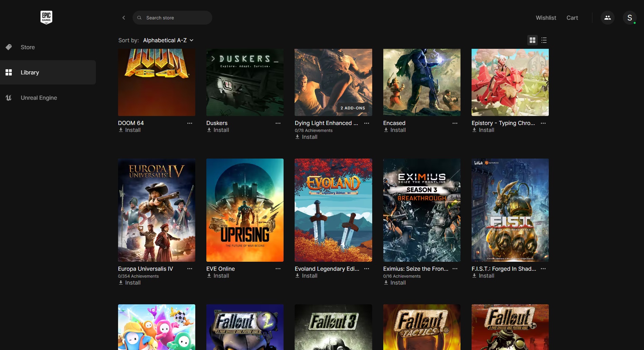Viewport: 644px width, 350px height.
Task: Open the Library tab
Action: [30, 72]
